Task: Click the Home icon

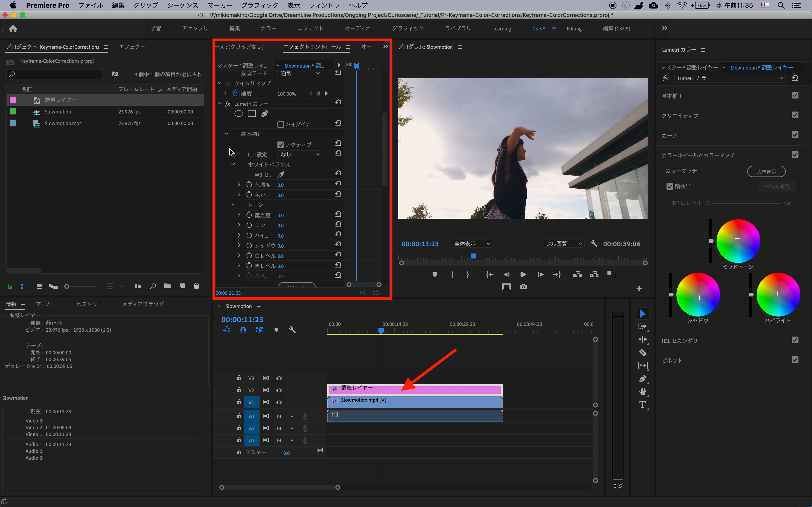Action: coord(13,29)
